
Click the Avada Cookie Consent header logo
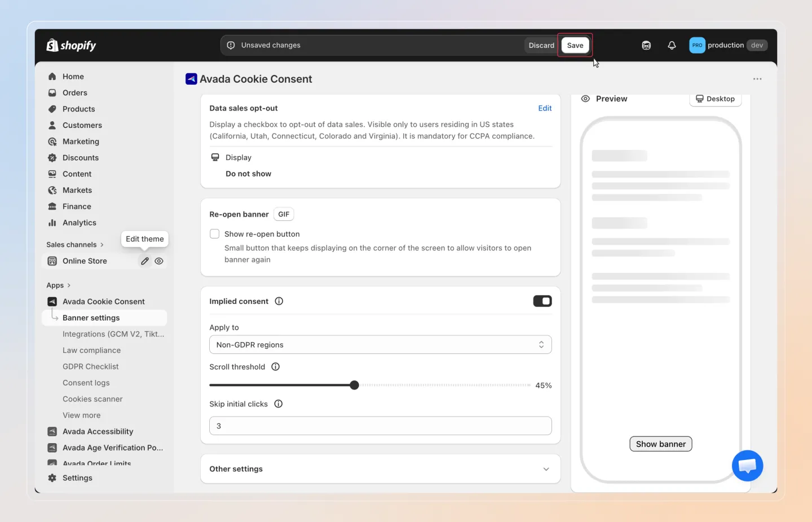(191, 79)
